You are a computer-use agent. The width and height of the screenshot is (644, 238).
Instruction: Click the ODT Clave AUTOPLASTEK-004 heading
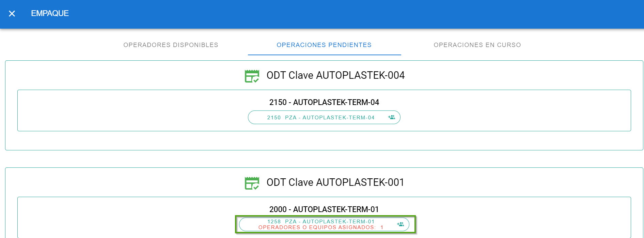tap(335, 75)
